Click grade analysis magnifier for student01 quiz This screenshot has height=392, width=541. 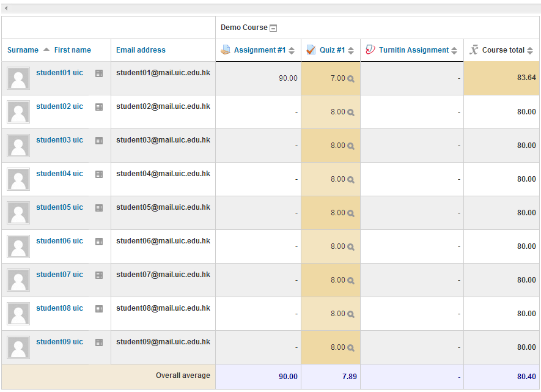pyautogui.click(x=351, y=79)
